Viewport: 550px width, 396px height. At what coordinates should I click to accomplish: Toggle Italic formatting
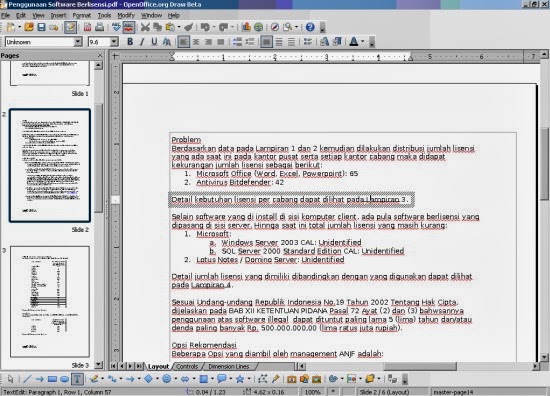(x=142, y=42)
